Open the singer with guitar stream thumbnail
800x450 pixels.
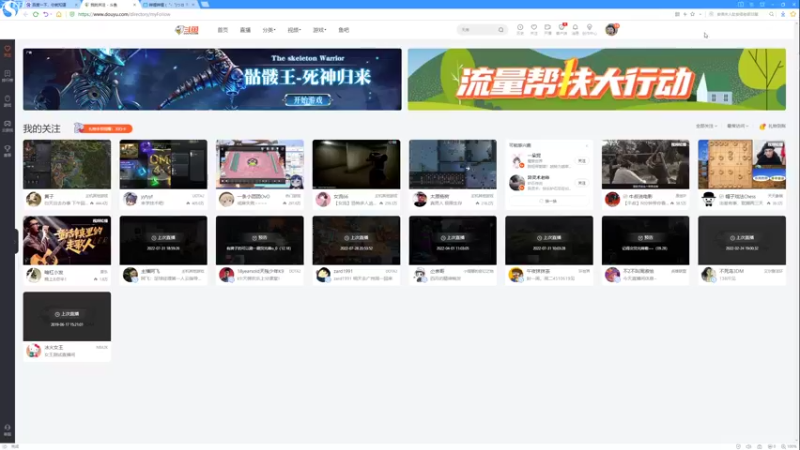67,240
